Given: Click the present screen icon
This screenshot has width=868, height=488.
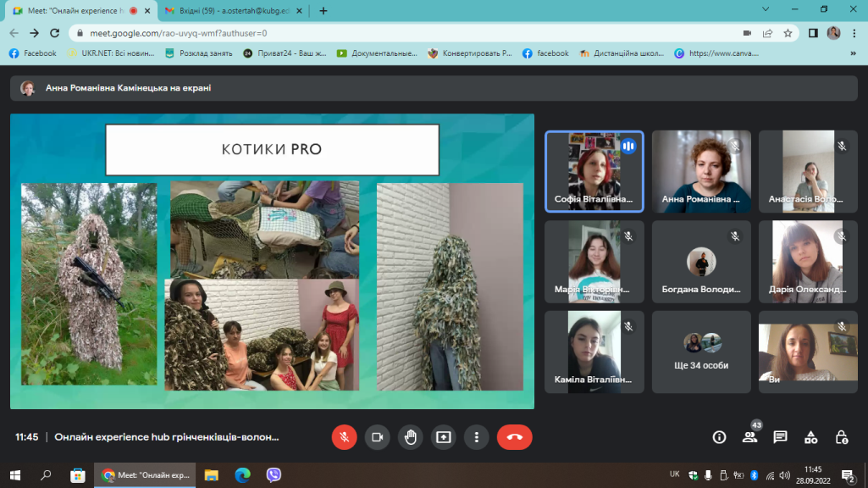Looking at the screenshot, I should 444,437.
